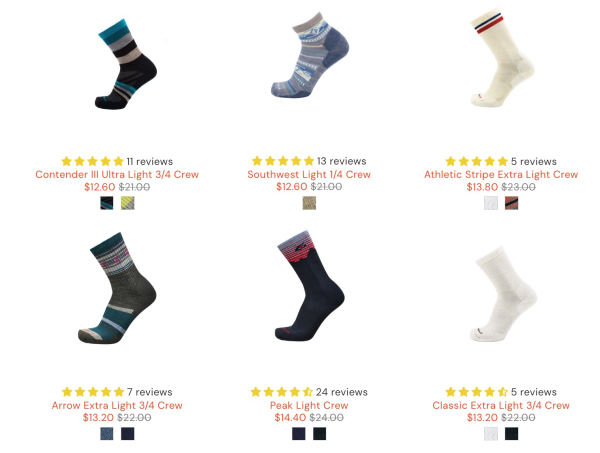600x453 pixels.
Task: Choose yellow-green swatch under Contender III
Action: pos(128,203)
